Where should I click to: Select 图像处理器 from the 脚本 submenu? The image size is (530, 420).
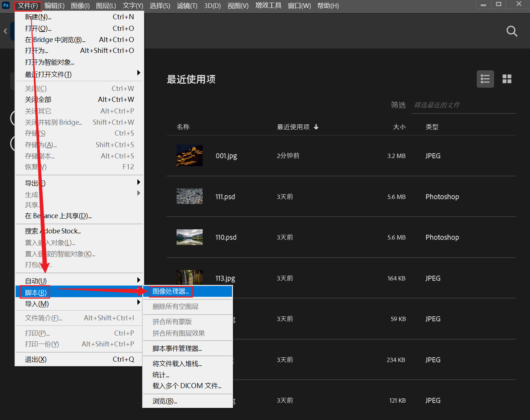click(170, 291)
